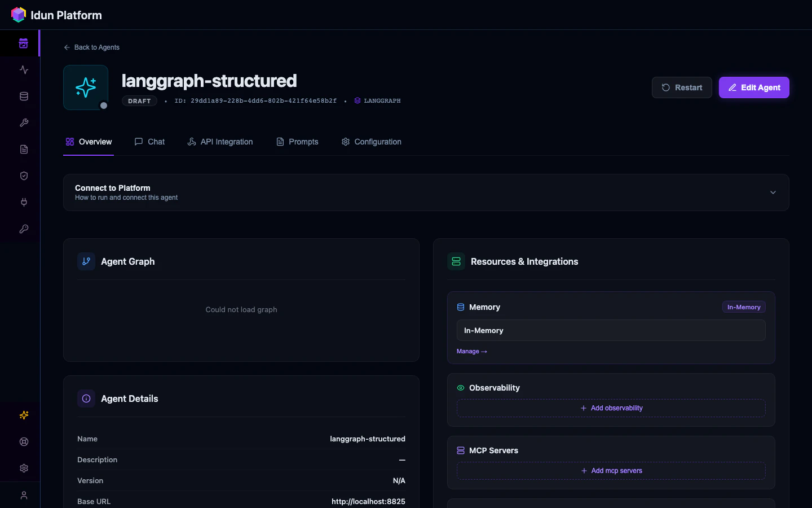
Task: Expand the Connect to Platform section
Action: pos(773,192)
